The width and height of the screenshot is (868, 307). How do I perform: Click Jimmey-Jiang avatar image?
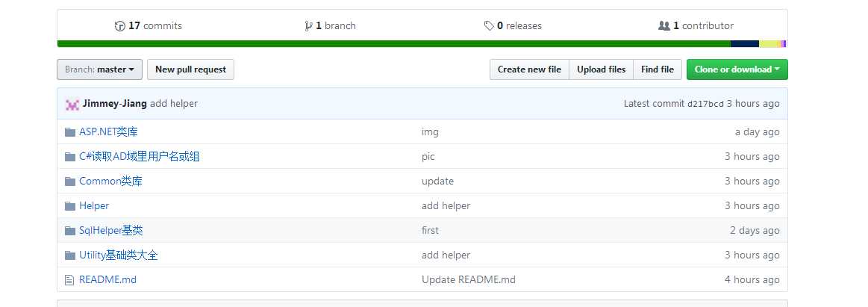coord(72,104)
